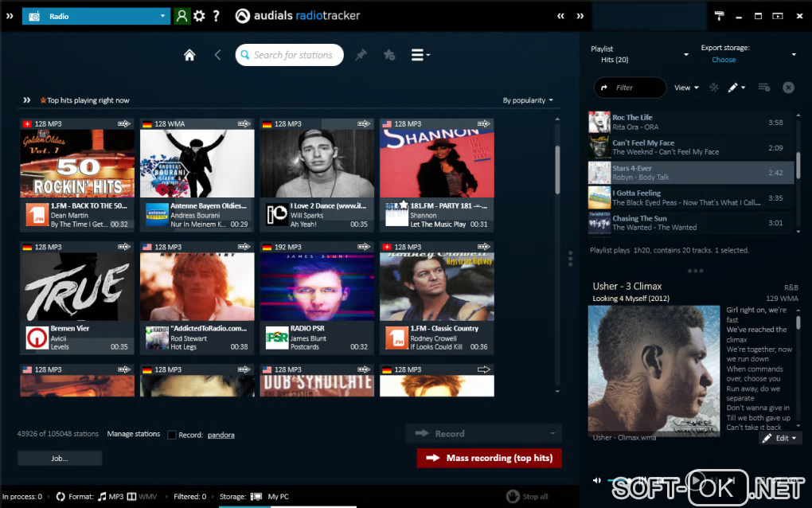Open the help question mark
Image resolution: width=812 pixels, height=508 pixels.
click(217, 16)
